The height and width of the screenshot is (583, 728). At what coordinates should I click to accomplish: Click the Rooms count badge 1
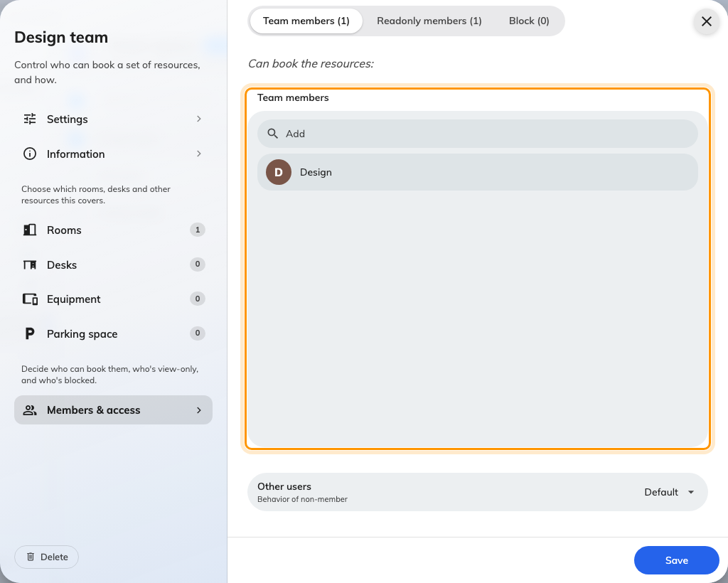[x=198, y=230]
